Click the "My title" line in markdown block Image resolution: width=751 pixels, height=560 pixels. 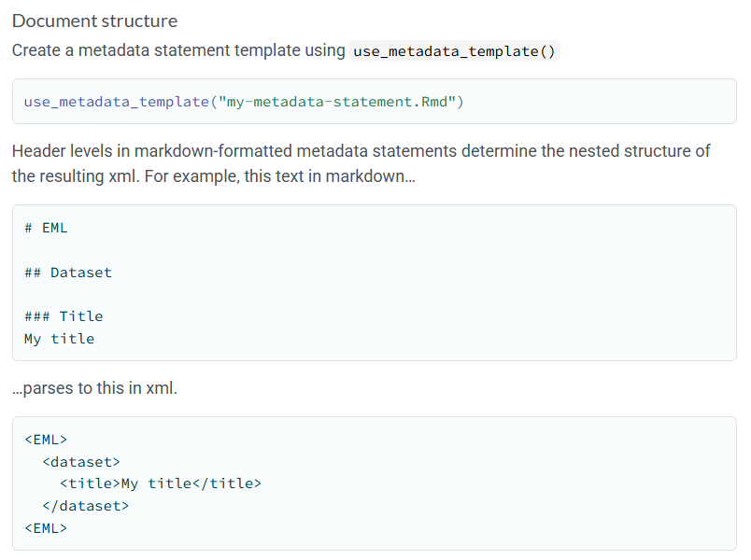59,339
